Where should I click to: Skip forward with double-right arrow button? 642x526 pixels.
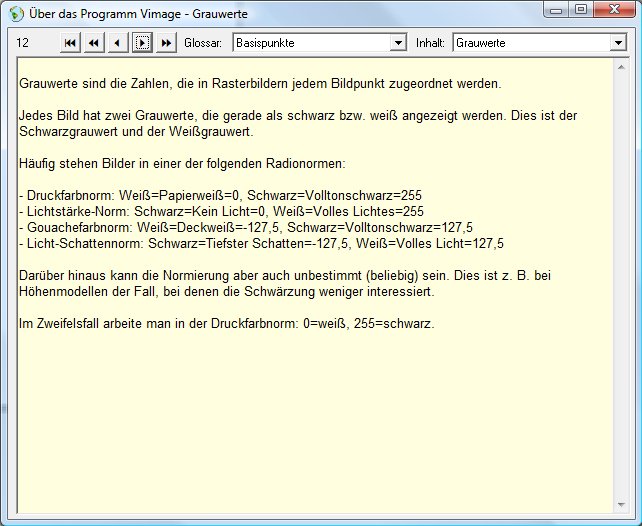(x=166, y=43)
